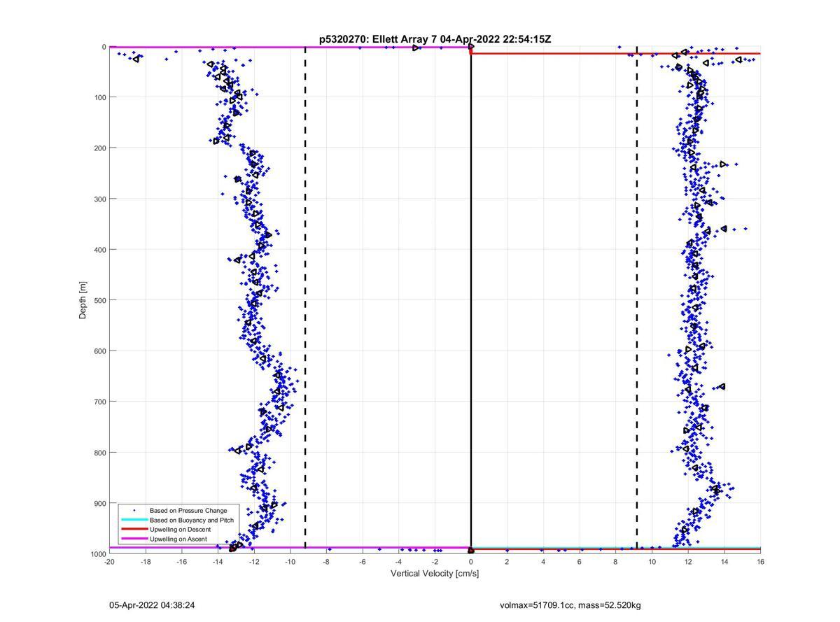Click the '0' tick on depth axis
Viewport: 840px width, 622px height.
coord(104,47)
